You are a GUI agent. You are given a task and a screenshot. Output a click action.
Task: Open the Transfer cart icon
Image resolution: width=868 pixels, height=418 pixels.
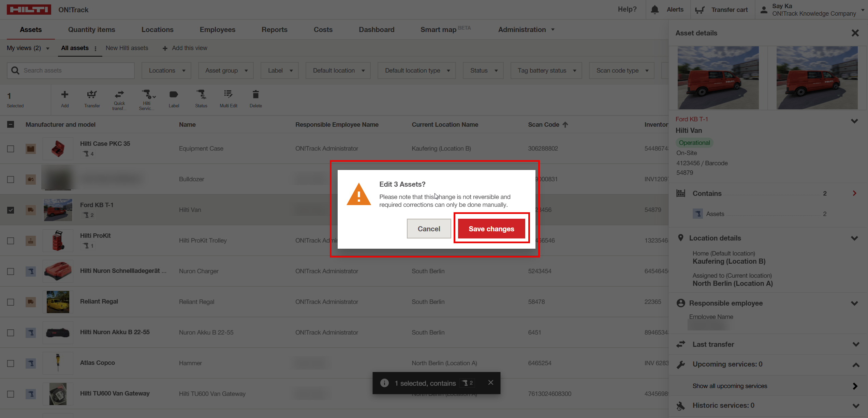700,10
